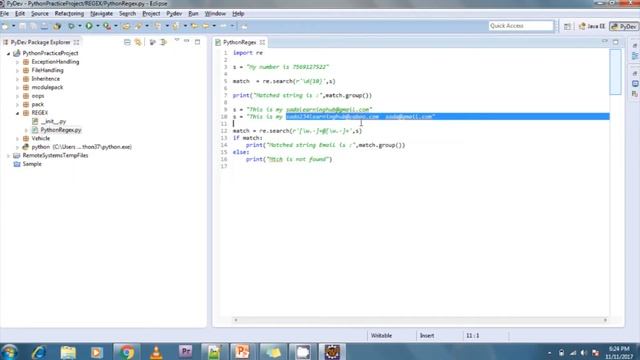Open the File menu

click(x=4, y=13)
